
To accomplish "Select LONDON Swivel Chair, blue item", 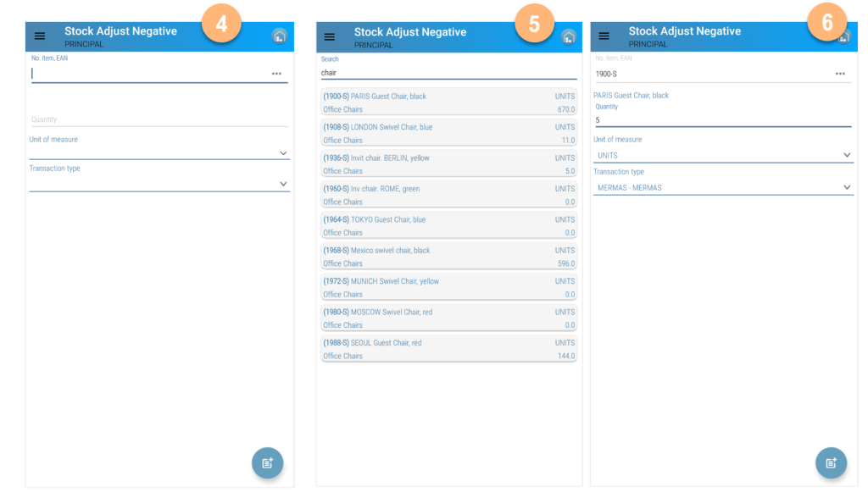I will 449,133.
